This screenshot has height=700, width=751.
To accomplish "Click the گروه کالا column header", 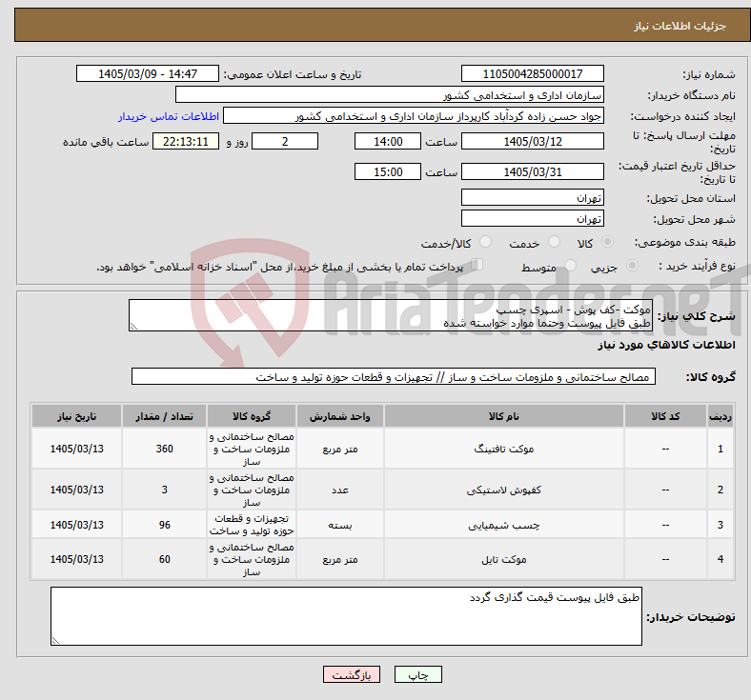I will tap(252, 416).
